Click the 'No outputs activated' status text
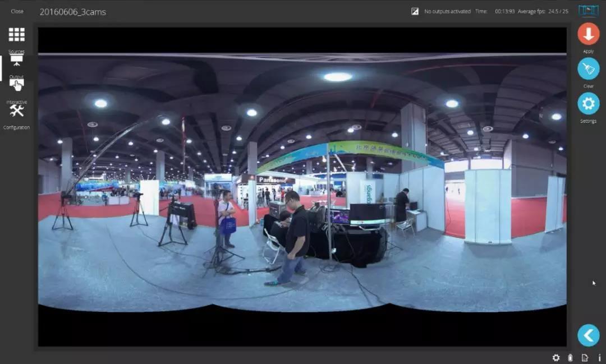Viewport: 606px width, 364px height. [447, 11]
